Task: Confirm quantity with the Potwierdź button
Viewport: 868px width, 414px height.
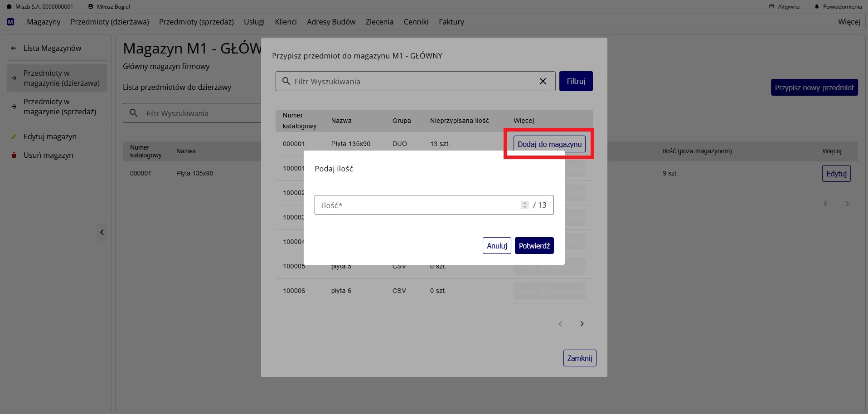Action: [534, 246]
